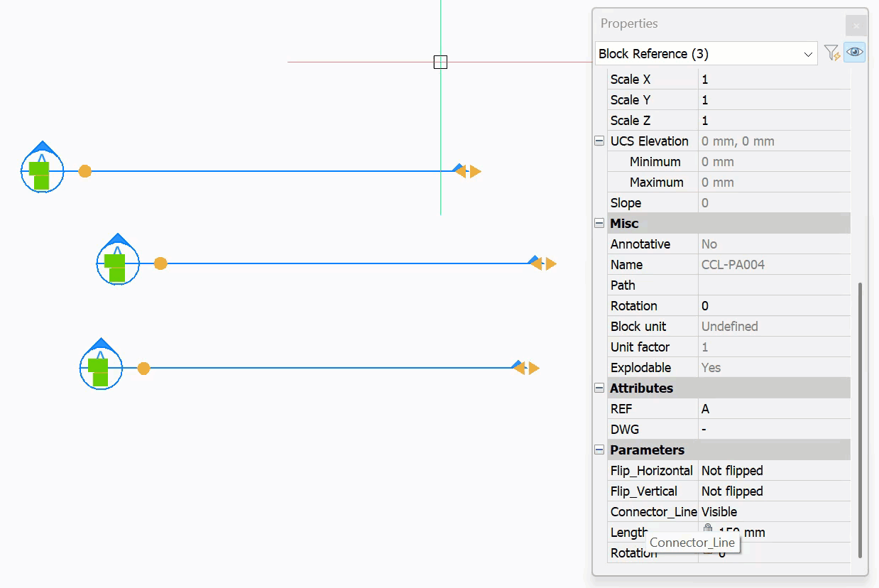This screenshot has width=879, height=588.
Task: Click the quick select filter funnel icon
Action: [831, 53]
